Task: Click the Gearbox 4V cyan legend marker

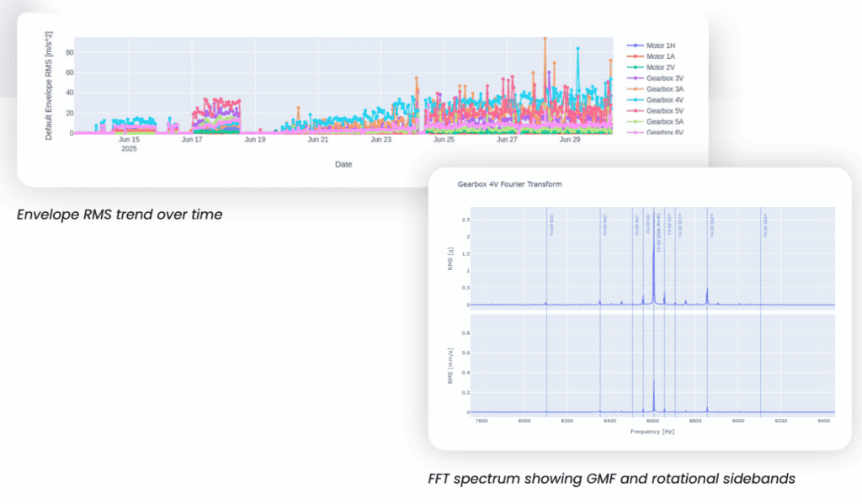Action: 636,99
